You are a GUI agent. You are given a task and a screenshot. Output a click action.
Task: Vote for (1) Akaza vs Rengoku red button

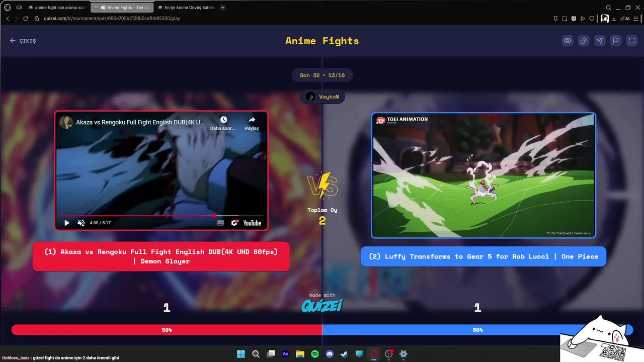[x=161, y=256]
